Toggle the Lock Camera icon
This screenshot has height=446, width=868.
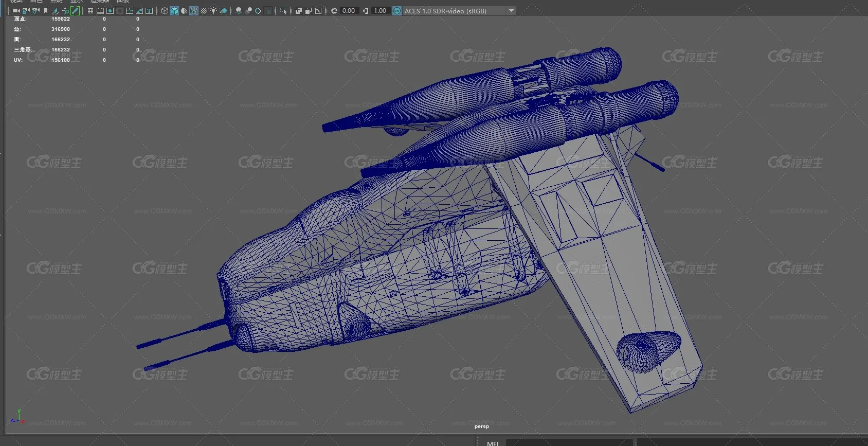[26, 11]
